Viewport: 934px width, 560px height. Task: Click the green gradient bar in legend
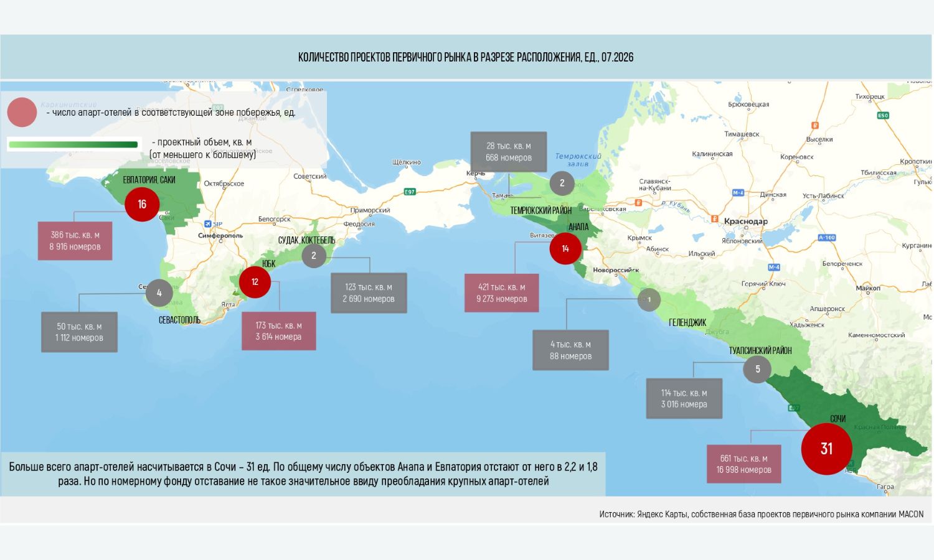[73, 144]
